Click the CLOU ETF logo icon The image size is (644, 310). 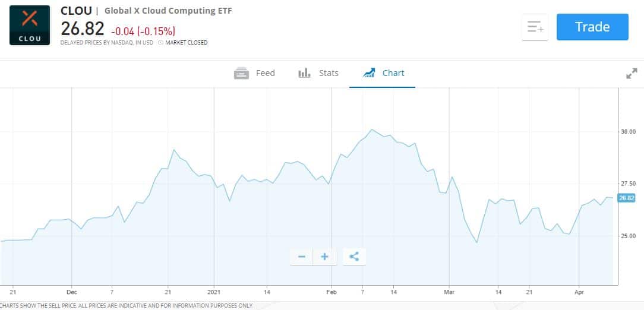[x=30, y=25]
